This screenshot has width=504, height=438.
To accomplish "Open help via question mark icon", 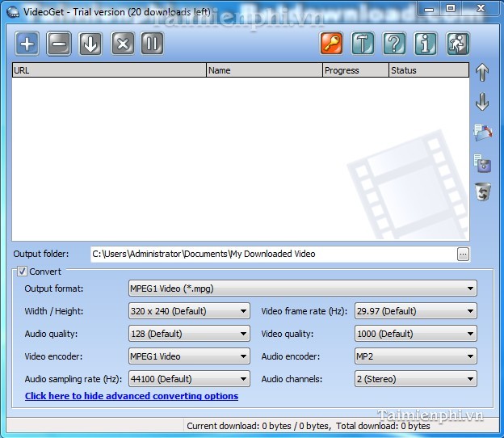I will click(x=394, y=44).
